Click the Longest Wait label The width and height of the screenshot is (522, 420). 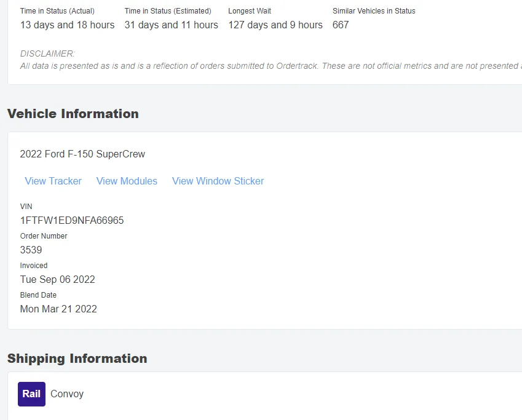(250, 11)
